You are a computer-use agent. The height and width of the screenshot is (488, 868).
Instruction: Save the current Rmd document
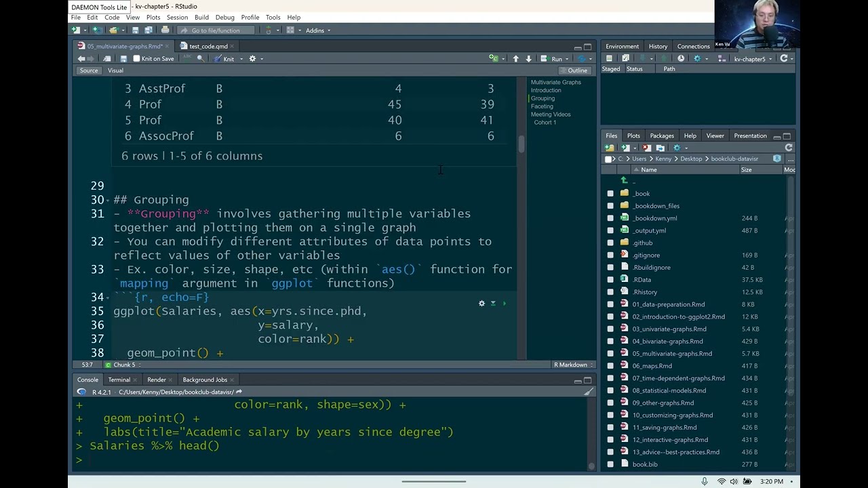pyautogui.click(x=123, y=58)
